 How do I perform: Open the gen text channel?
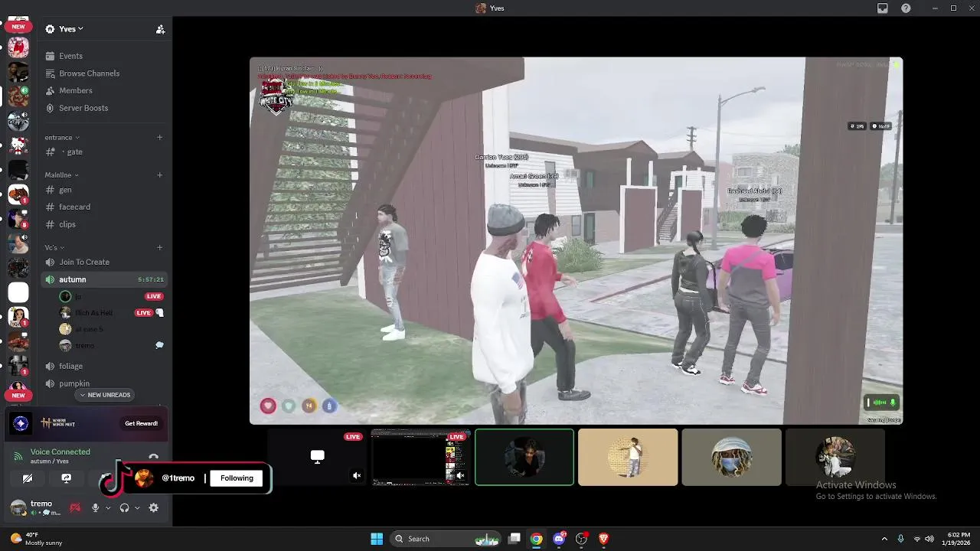click(x=103, y=190)
